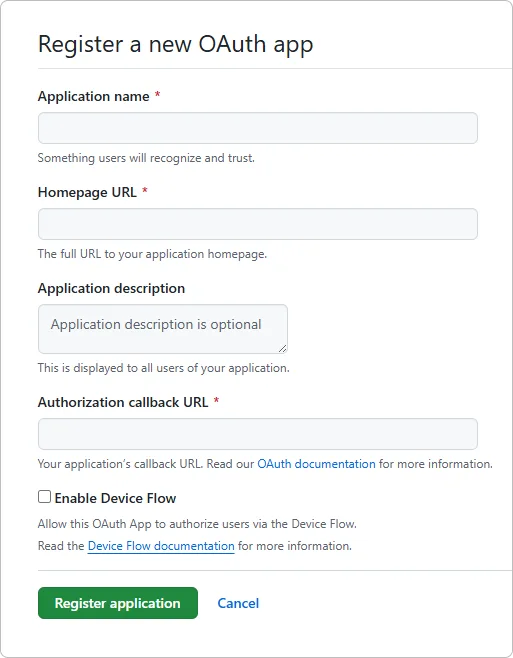Click 'This is displayed to all users' hint
This screenshot has height=658, width=513.
[x=164, y=368]
